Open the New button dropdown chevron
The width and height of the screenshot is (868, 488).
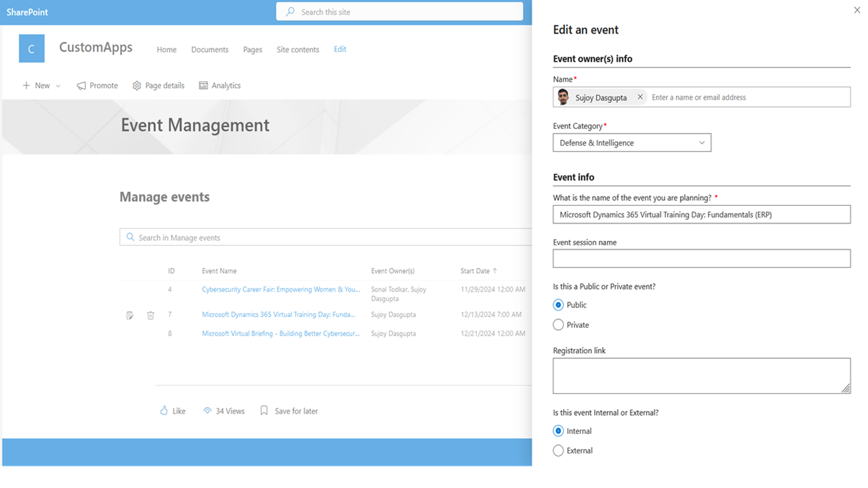tap(58, 86)
